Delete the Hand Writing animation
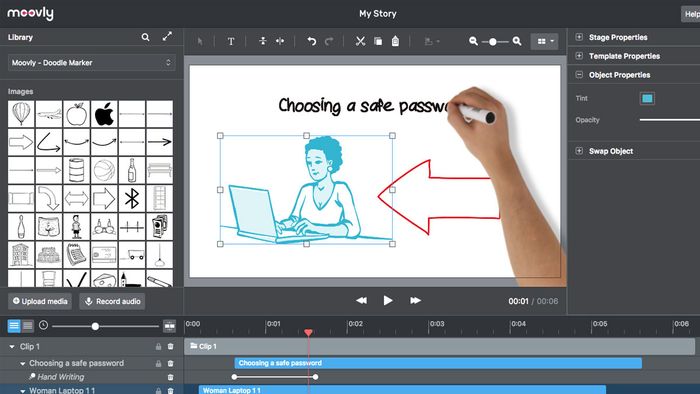The width and height of the screenshot is (700, 394). pos(171,377)
